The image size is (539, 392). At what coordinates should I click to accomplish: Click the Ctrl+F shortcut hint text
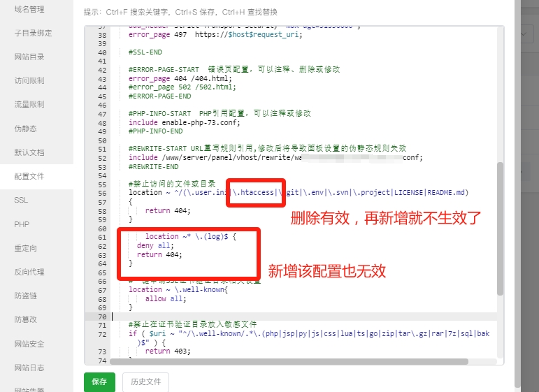[138, 12]
